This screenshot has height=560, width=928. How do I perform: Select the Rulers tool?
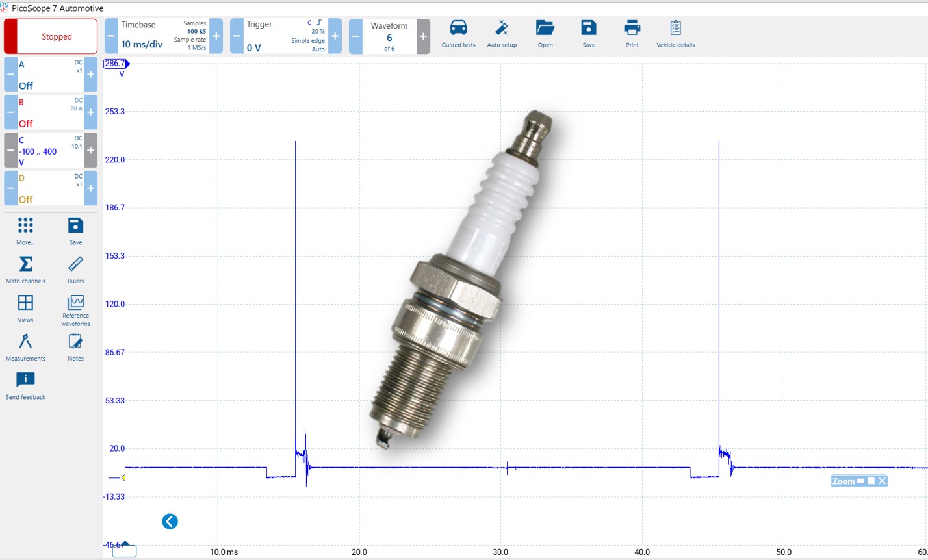75,270
